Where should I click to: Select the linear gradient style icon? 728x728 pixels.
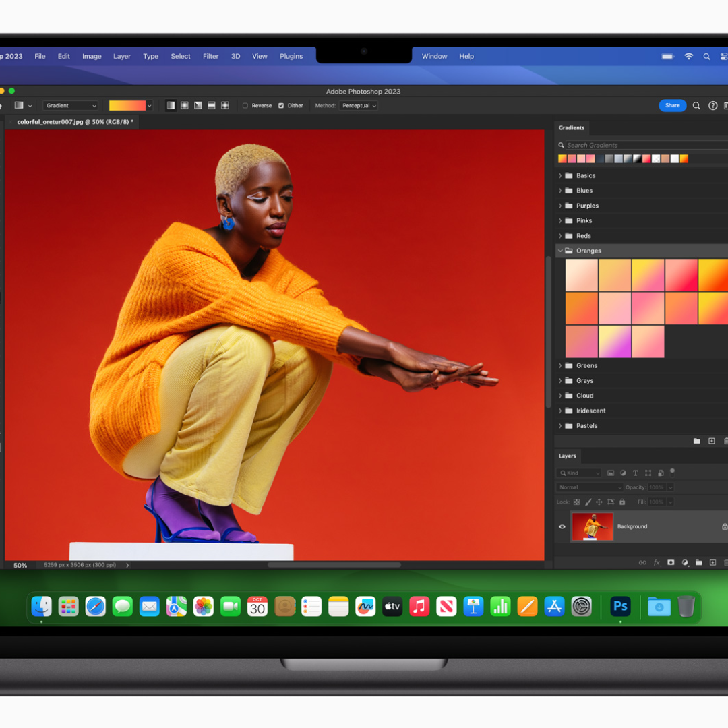point(171,106)
